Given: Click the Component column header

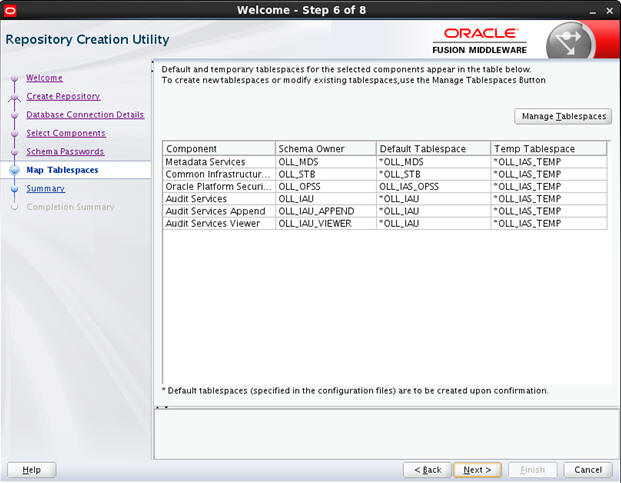Looking at the screenshot, I should coord(219,149).
